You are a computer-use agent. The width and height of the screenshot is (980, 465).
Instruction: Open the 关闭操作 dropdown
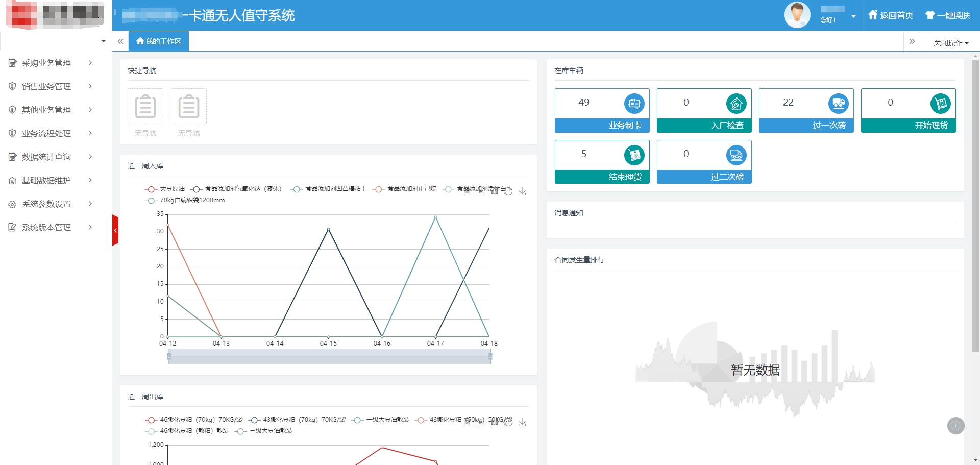[x=951, y=43]
